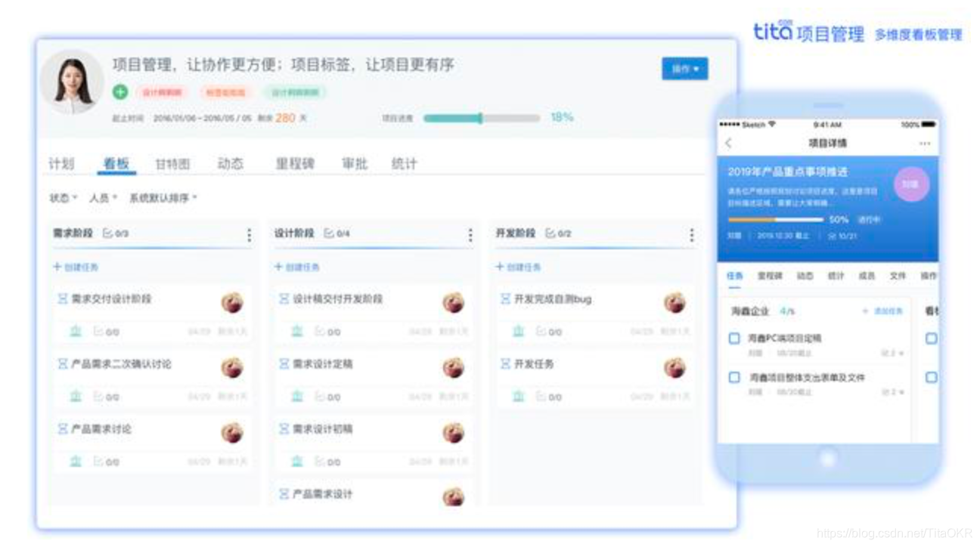The height and width of the screenshot is (547, 980).
Task: Tap the pink round avatar in the phone header
Action: [x=911, y=184]
